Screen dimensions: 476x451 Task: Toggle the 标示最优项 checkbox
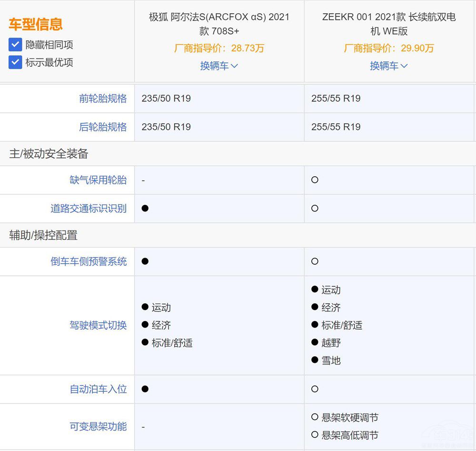tap(15, 62)
